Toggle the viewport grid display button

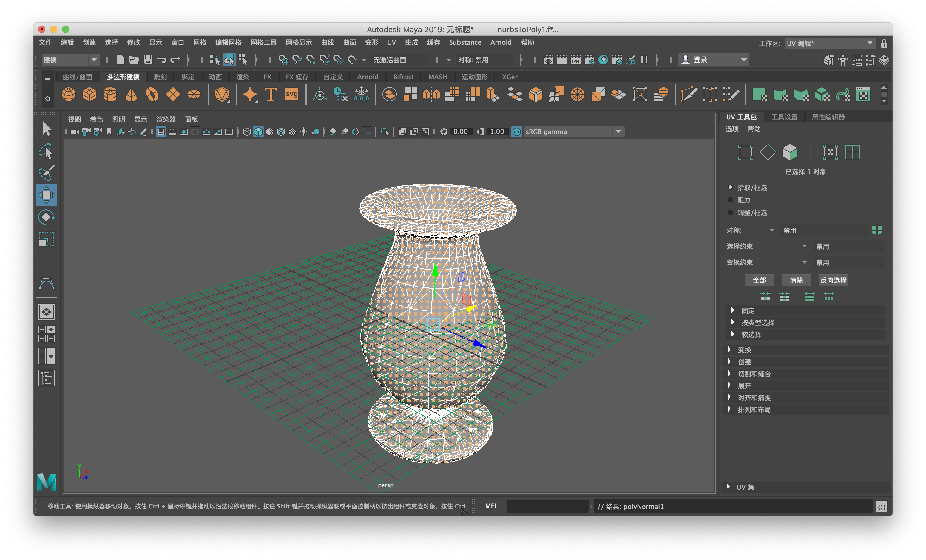coord(161,132)
